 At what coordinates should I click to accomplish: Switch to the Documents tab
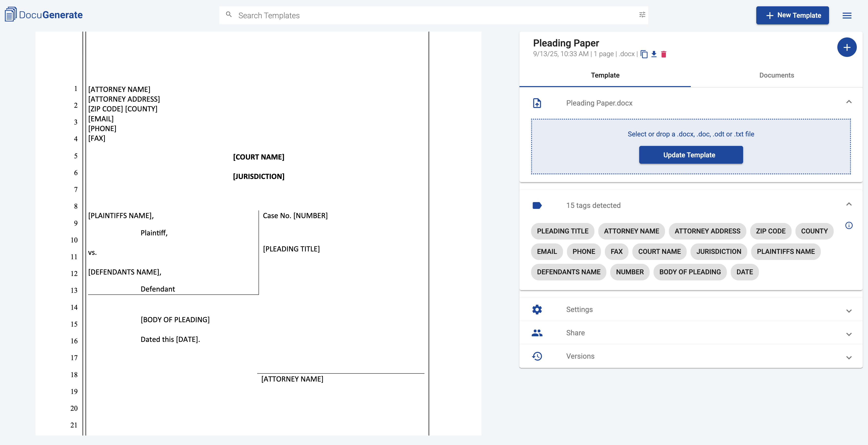(776, 75)
